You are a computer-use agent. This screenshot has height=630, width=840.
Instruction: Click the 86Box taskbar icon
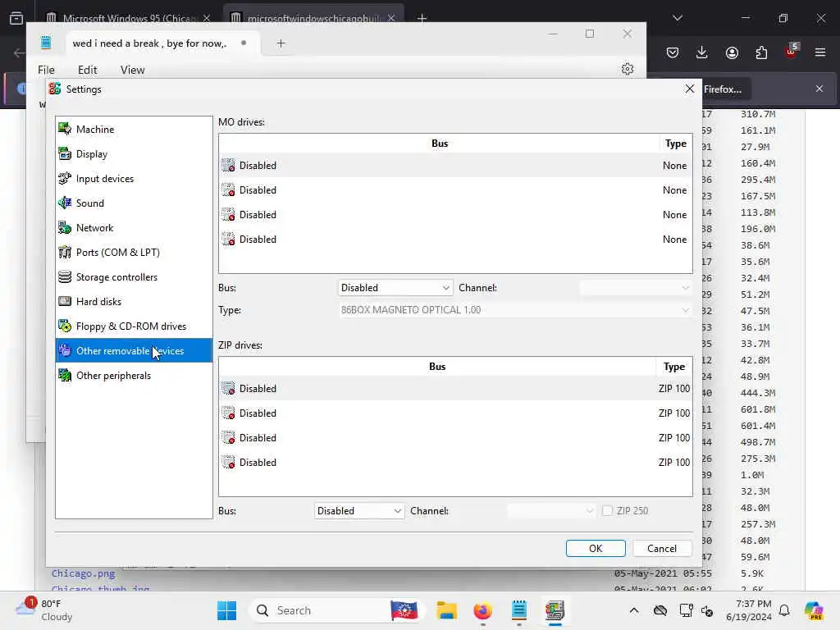click(555, 610)
